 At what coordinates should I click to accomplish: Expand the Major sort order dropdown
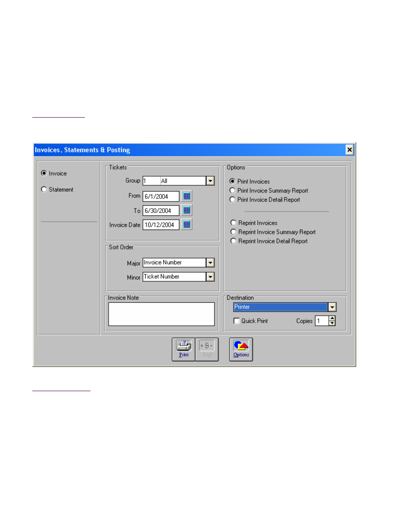pyautogui.click(x=210, y=263)
